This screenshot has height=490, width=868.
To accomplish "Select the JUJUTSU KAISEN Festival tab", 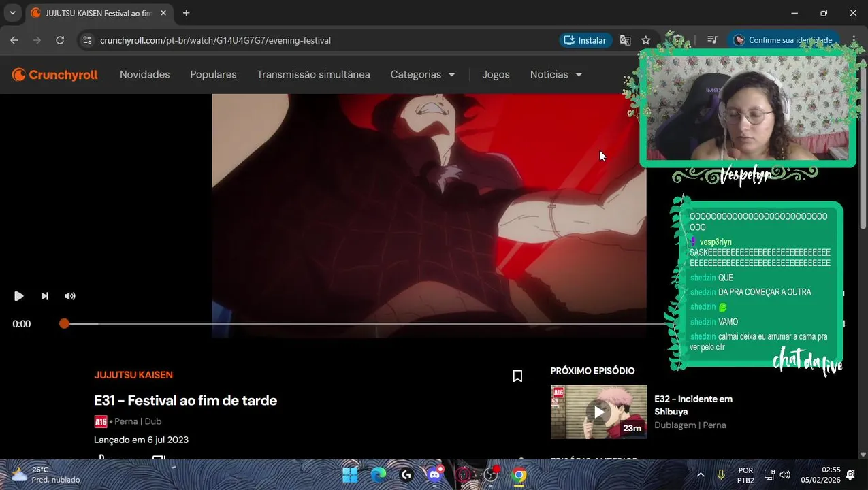I will pyautogui.click(x=98, y=13).
